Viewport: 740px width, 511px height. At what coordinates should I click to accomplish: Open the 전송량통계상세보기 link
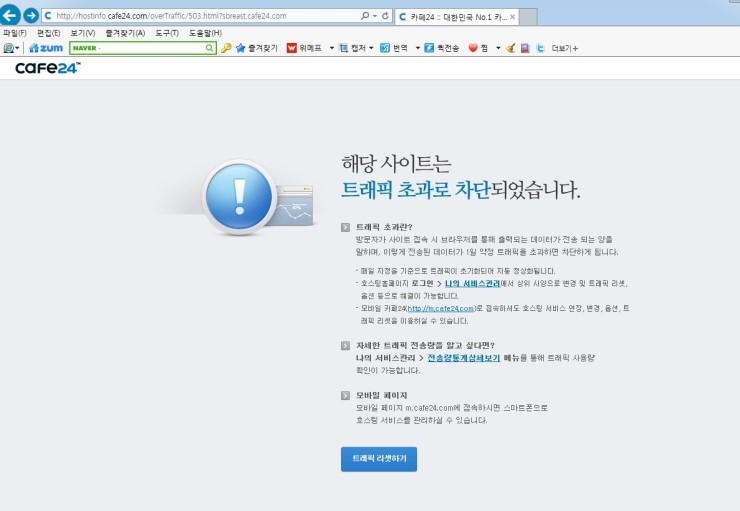[463, 358]
